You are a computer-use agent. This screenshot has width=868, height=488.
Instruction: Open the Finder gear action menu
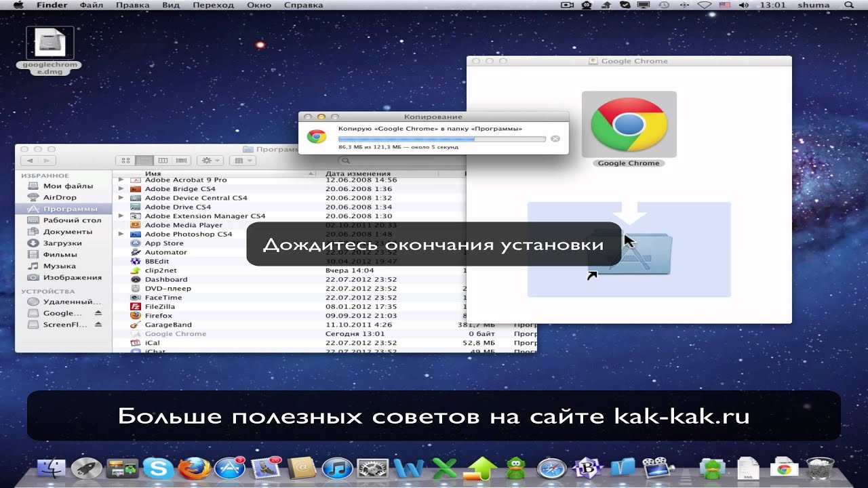[x=210, y=161]
